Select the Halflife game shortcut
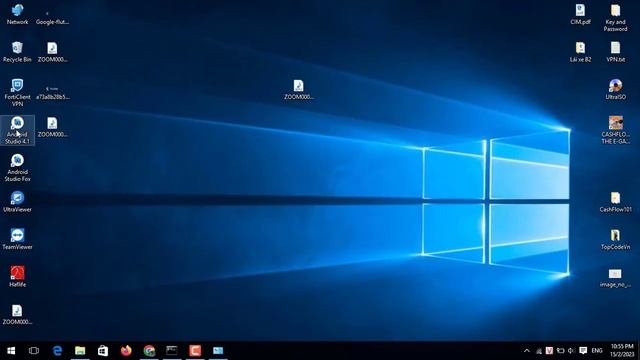 click(x=17, y=277)
